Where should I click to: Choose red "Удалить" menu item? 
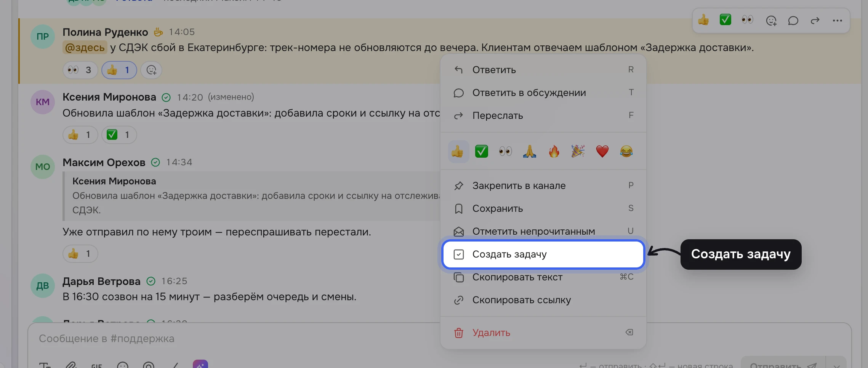pyautogui.click(x=543, y=333)
